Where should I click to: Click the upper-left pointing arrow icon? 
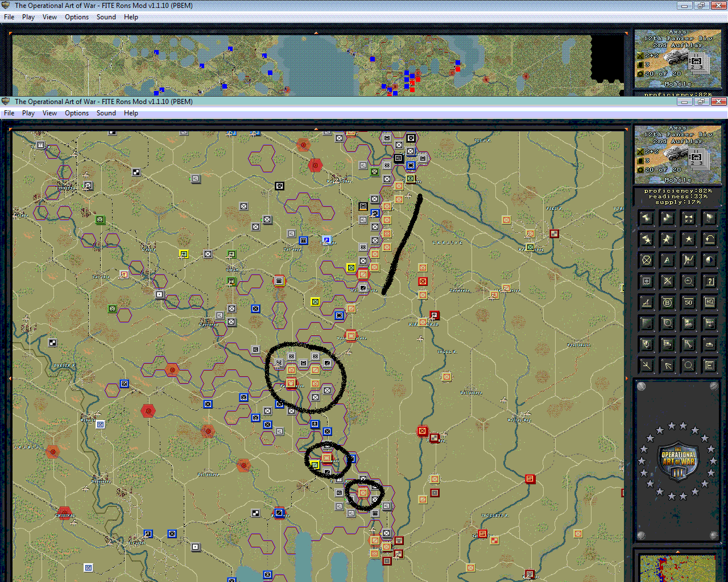(668, 365)
